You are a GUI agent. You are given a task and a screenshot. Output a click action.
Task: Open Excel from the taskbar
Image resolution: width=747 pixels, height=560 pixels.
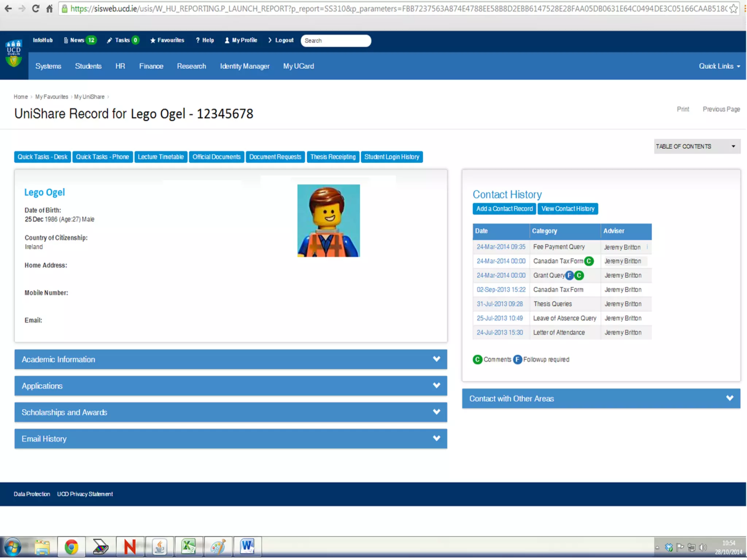tap(188, 547)
